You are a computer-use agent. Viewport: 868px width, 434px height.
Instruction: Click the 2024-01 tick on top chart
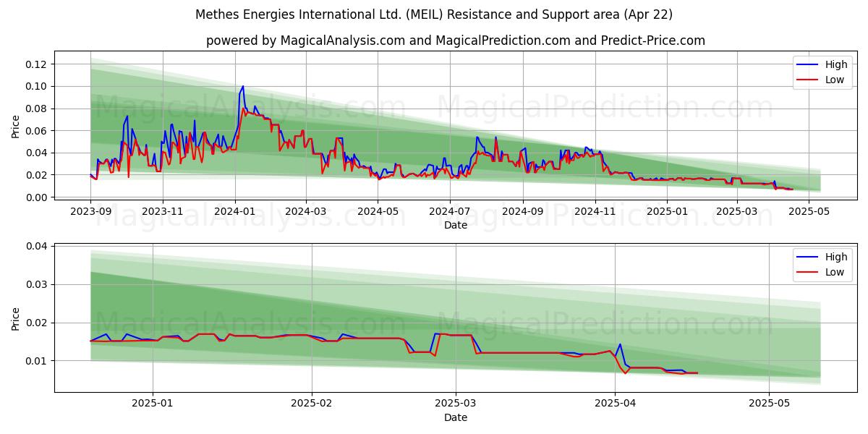tap(235, 211)
